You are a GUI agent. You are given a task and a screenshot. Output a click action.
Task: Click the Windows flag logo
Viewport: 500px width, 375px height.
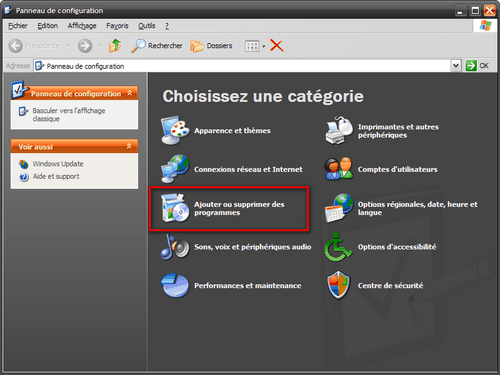485,25
